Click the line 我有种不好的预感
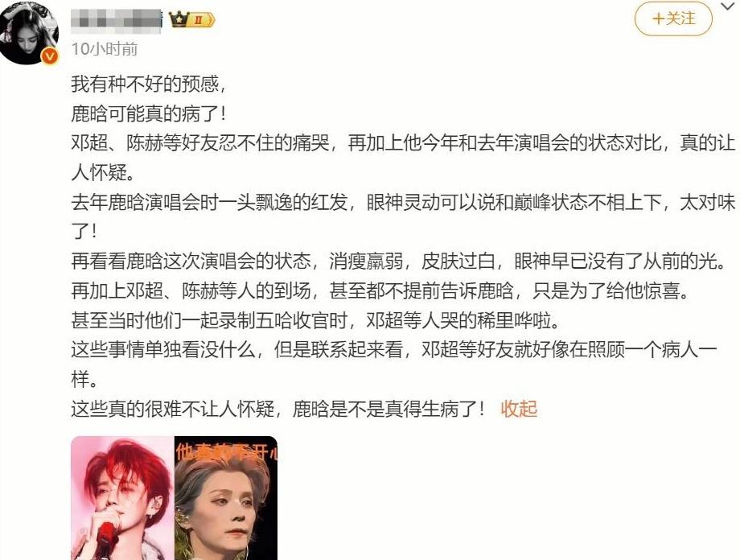740x560 pixels. (149, 84)
